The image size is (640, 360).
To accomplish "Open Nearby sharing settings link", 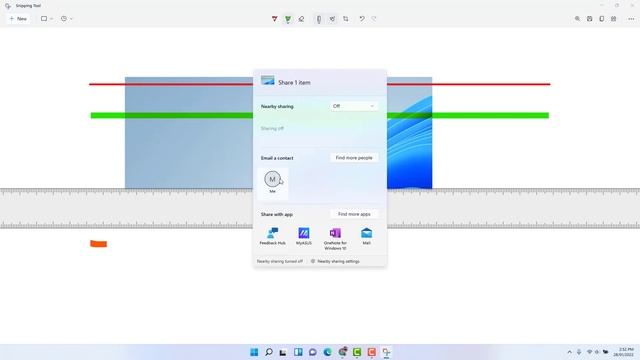I will coord(335,261).
